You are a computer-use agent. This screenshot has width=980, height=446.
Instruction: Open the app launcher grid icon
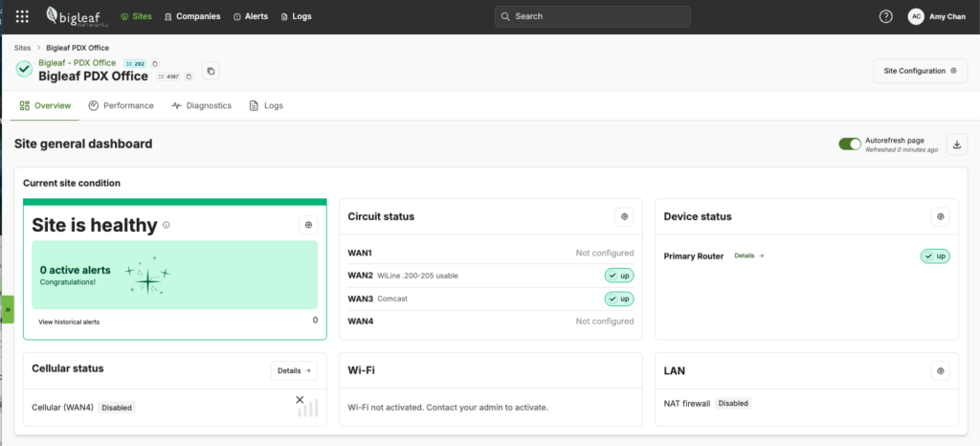23,16
